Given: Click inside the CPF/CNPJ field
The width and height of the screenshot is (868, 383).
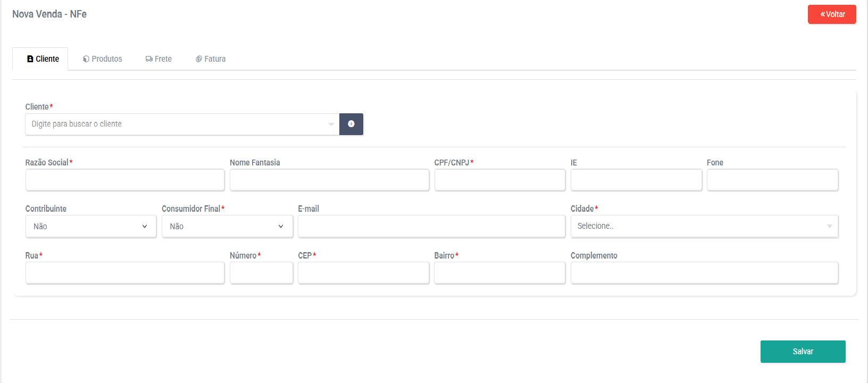Looking at the screenshot, I should click(499, 180).
